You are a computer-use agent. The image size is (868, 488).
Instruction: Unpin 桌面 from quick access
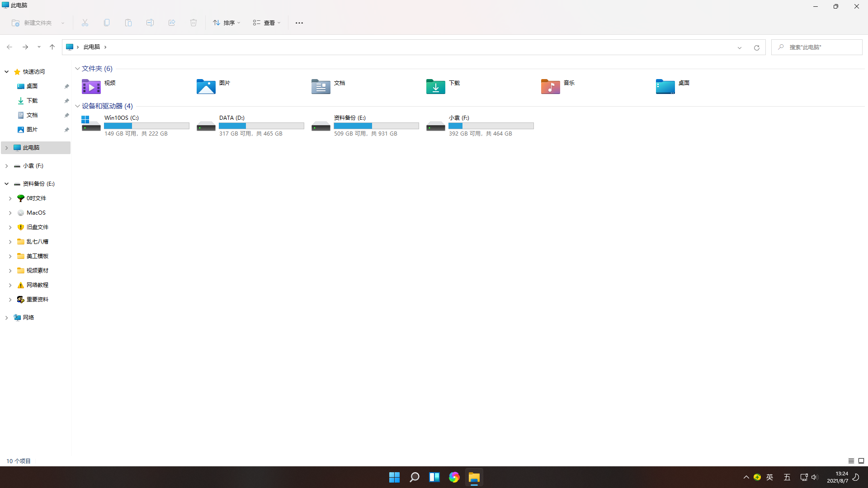pos(66,86)
